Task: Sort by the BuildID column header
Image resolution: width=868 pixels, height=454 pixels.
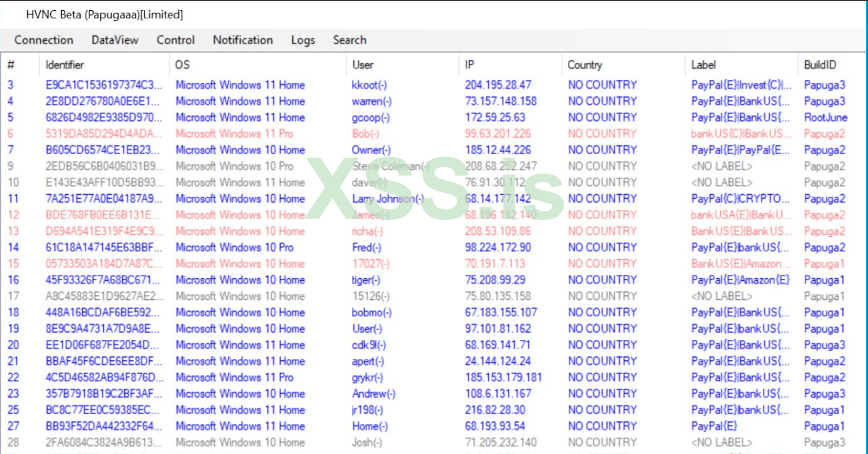Action: point(820,65)
